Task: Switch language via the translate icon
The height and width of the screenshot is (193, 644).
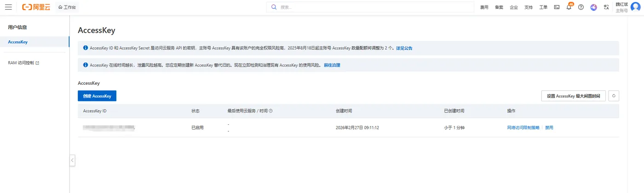Action: (606, 7)
